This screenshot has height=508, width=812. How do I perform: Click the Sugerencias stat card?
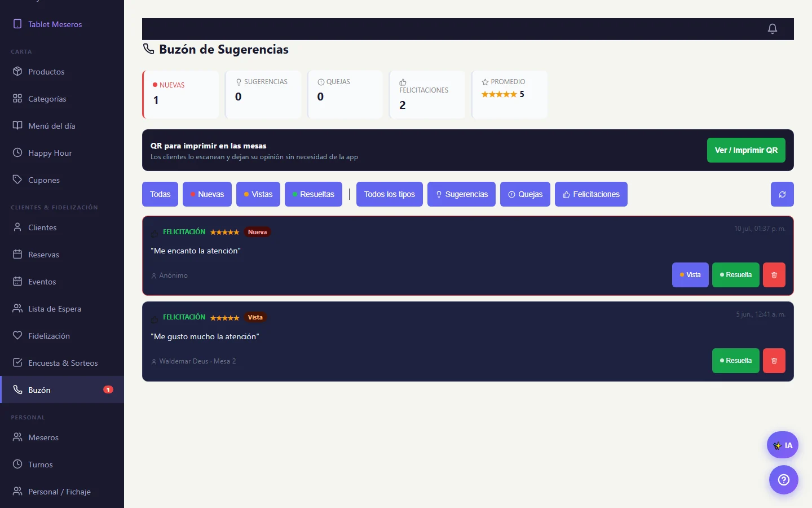click(263, 94)
